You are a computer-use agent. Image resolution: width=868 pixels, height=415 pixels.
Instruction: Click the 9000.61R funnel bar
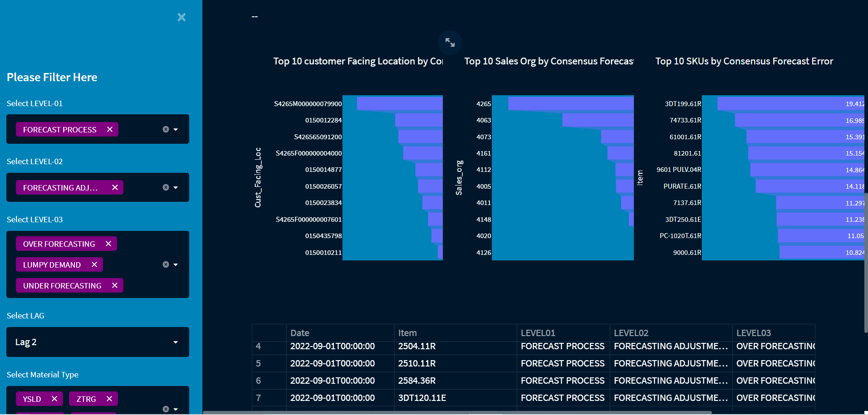click(822, 252)
